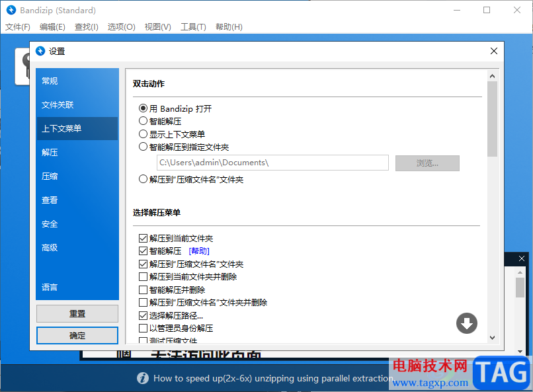
Task: Click the background panel scrollbar thumb
Action: click(x=520, y=288)
